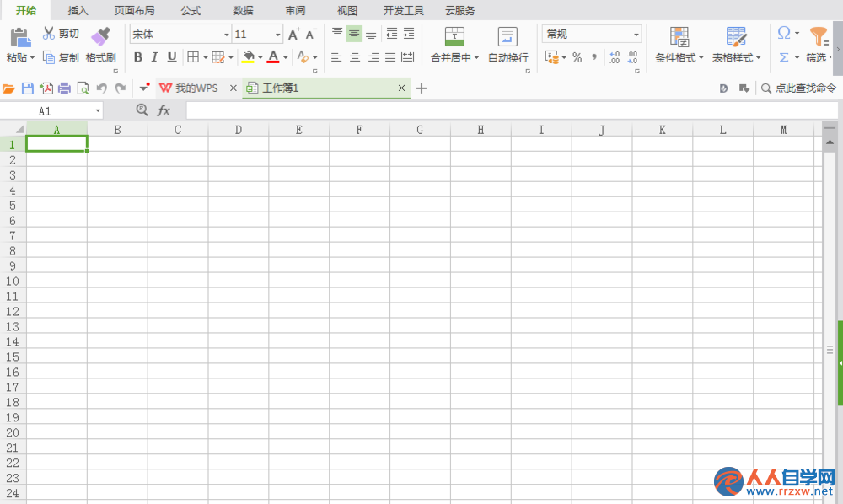Click the borders grid icon
The image size is (843, 504).
[x=193, y=57]
